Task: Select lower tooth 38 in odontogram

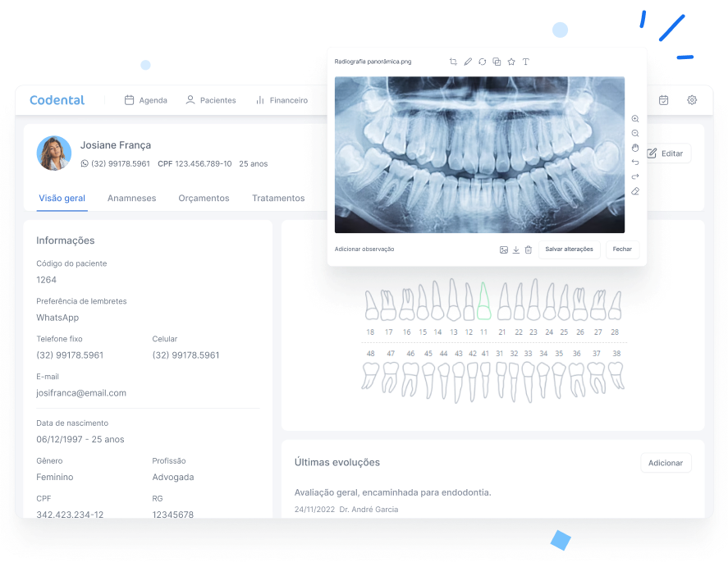Action: pyautogui.click(x=616, y=376)
